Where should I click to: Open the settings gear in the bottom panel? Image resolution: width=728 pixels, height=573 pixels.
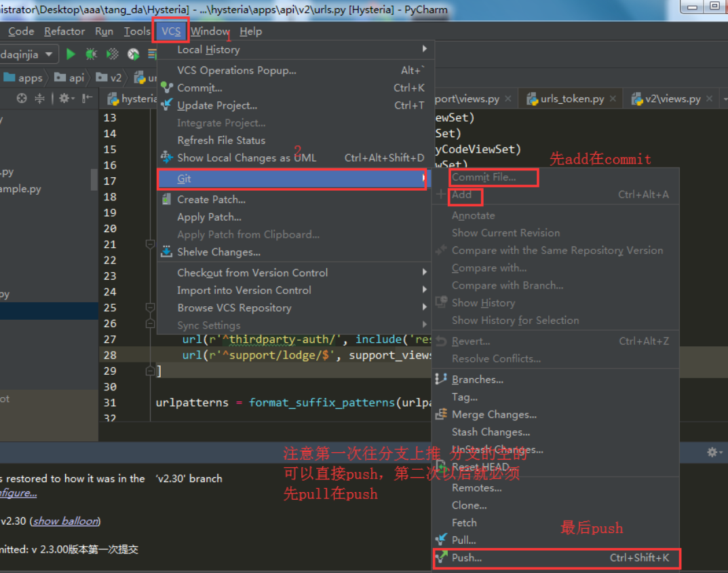[x=713, y=451]
